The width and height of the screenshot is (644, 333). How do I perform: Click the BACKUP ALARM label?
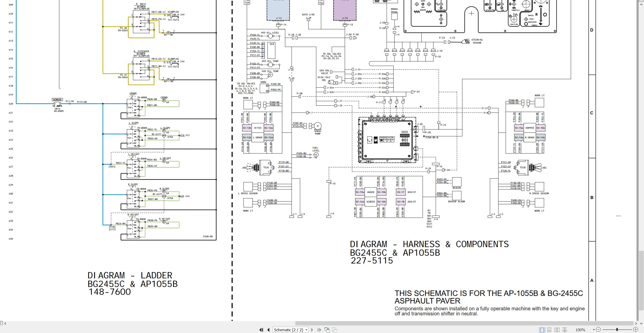pos(456,202)
